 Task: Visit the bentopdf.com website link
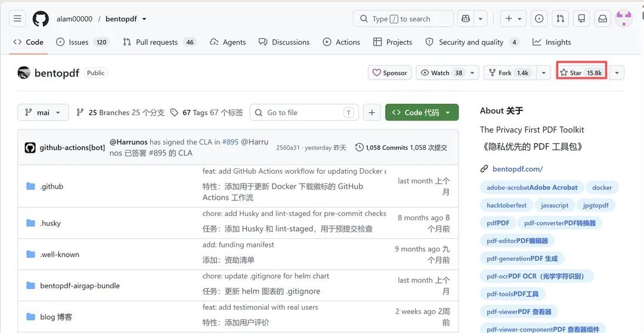pos(518,168)
